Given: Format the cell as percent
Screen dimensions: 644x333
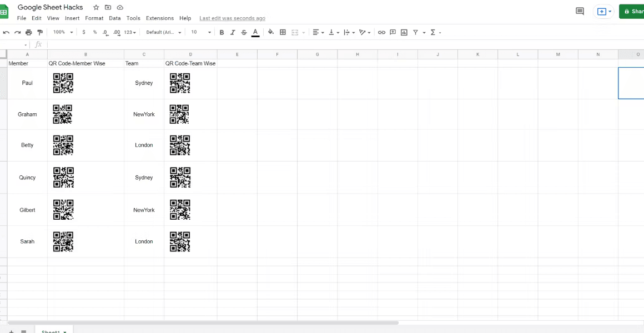Looking at the screenshot, I should click(x=95, y=32).
